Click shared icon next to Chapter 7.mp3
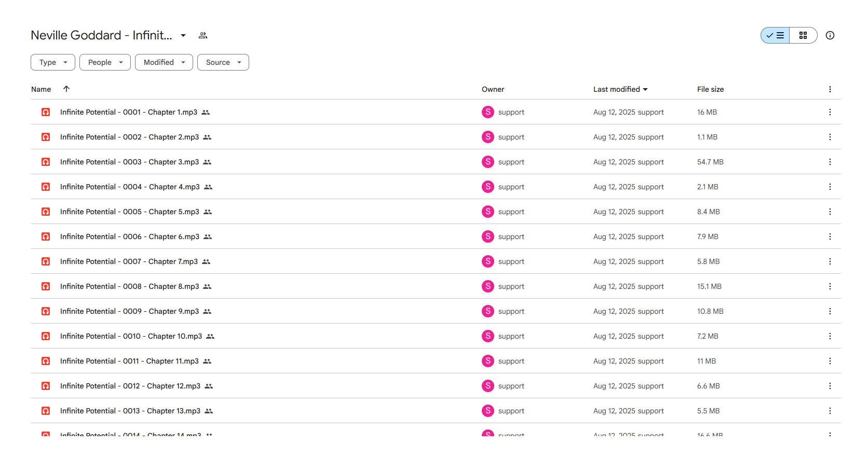Screen dimensions: 868x473 click(x=206, y=261)
